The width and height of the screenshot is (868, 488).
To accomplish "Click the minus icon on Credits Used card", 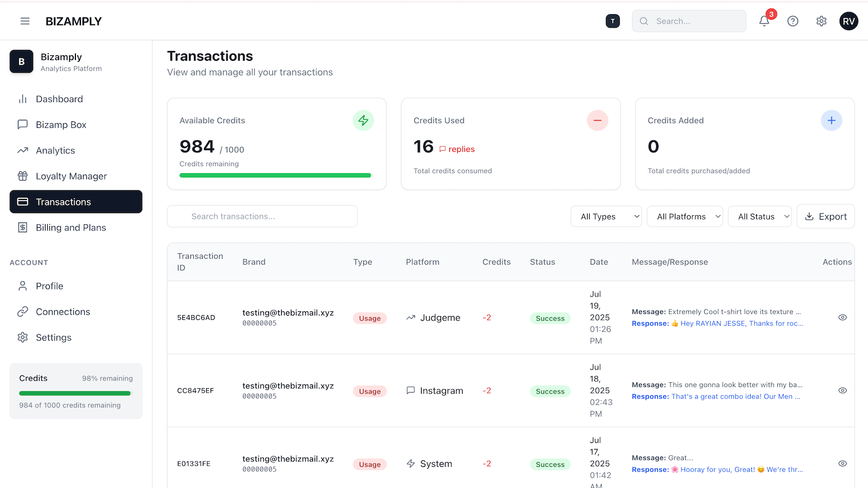I will (597, 120).
